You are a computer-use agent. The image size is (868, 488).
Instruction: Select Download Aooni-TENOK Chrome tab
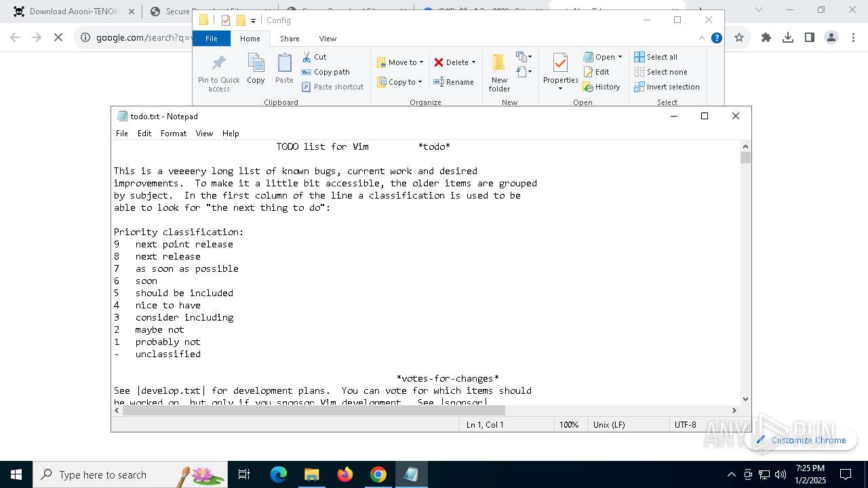point(73,11)
